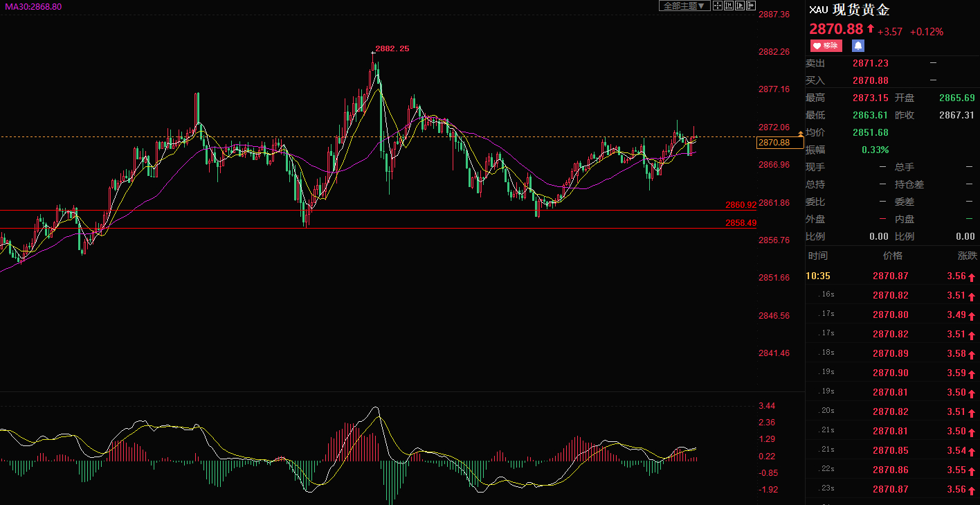Click the current price tag 2870.88 on axis
This screenshot has width=980, height=505.
point(781,143)
